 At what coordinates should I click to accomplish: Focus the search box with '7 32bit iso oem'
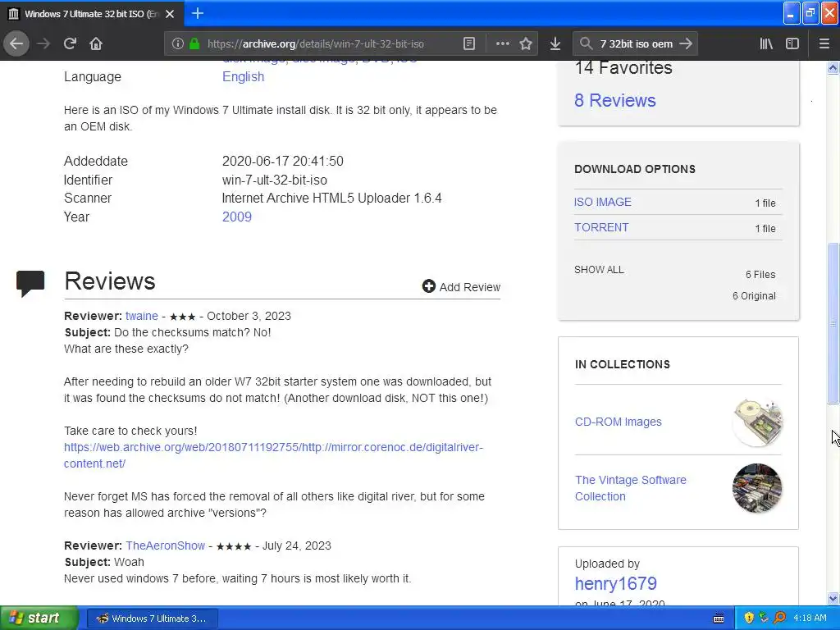(636, 44)
